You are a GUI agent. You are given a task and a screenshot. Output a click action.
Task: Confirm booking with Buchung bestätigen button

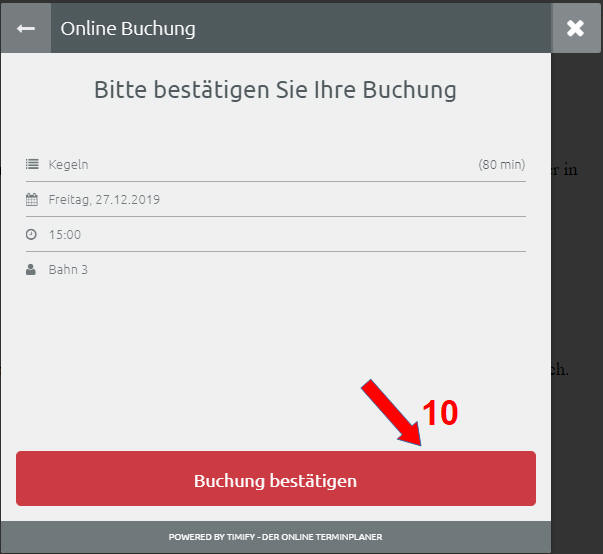coord(276,479)
